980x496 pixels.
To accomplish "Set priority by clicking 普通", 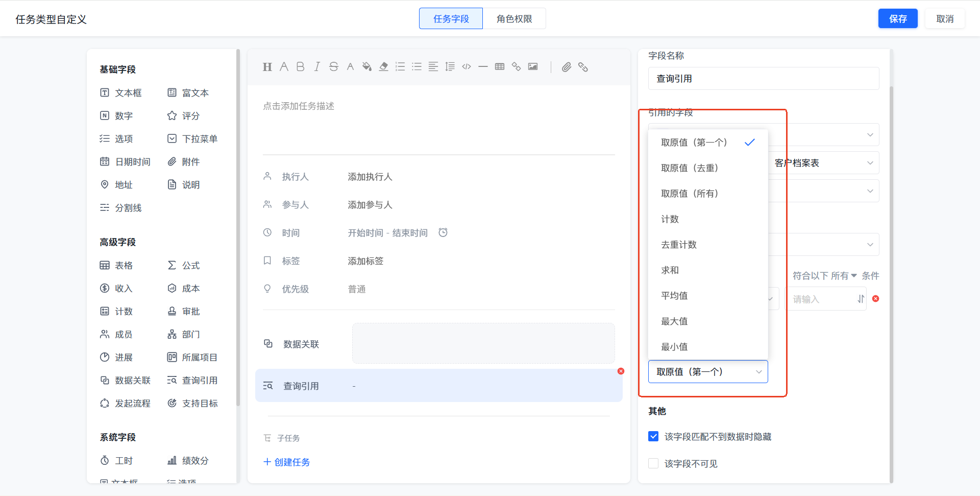I will (357, 289).
